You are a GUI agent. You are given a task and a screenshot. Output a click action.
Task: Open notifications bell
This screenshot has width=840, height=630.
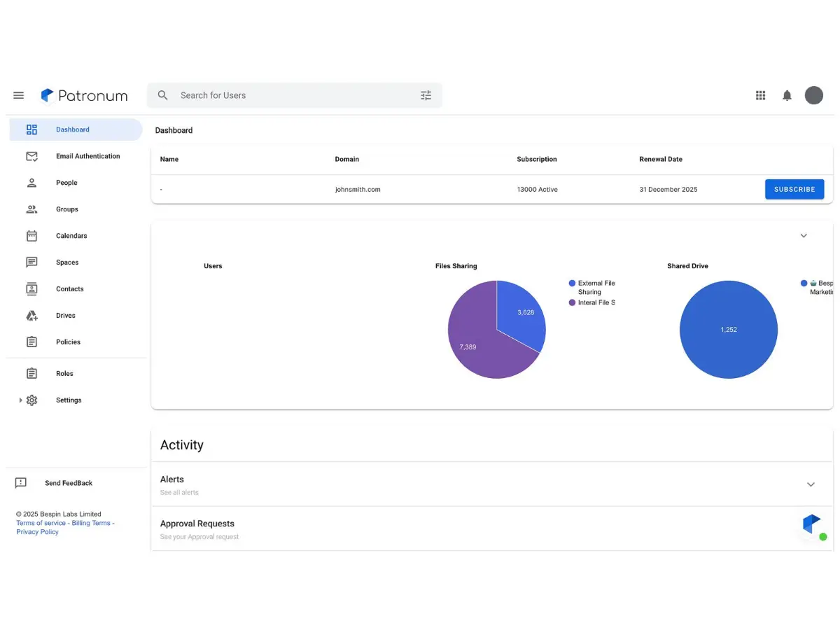point(786,95)
